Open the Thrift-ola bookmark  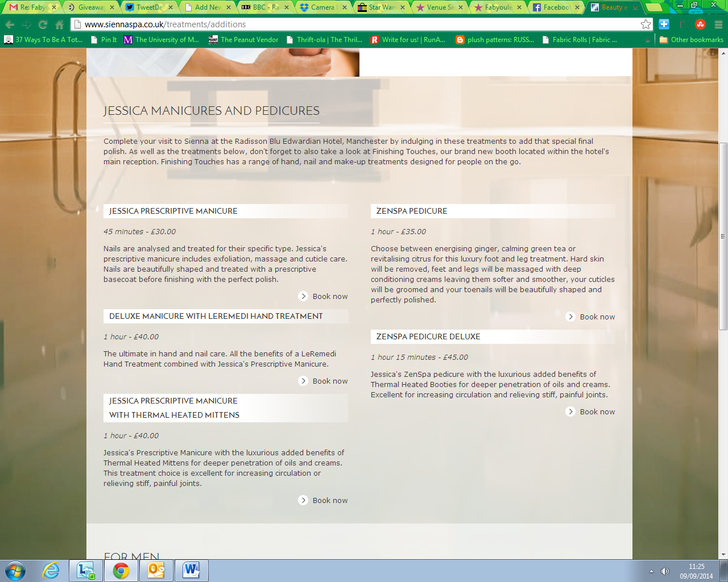324,40
